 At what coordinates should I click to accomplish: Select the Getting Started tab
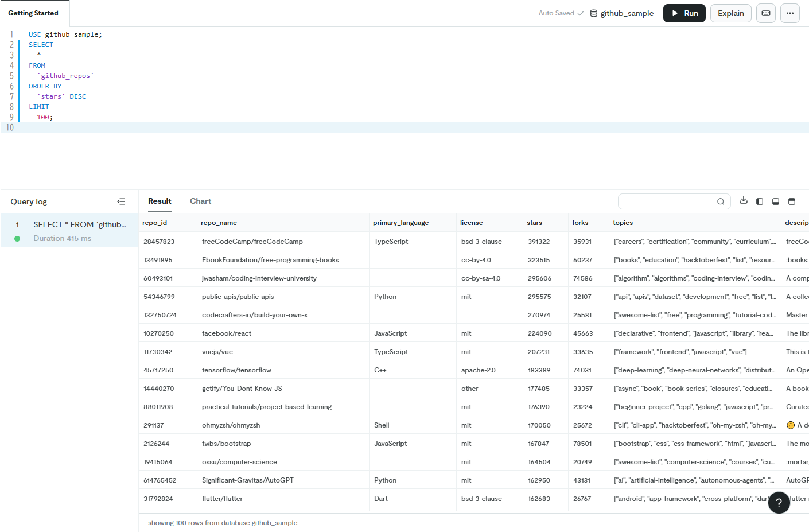[34, 13]
